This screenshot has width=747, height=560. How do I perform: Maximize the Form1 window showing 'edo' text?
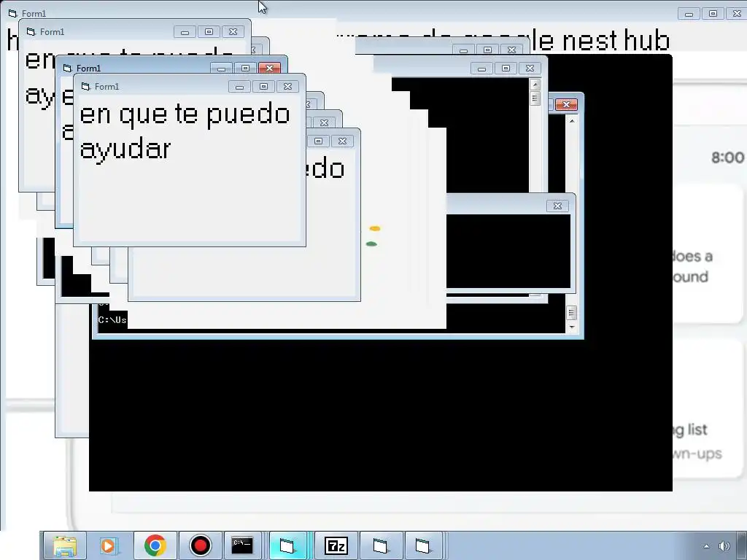[x=319, y=141]
